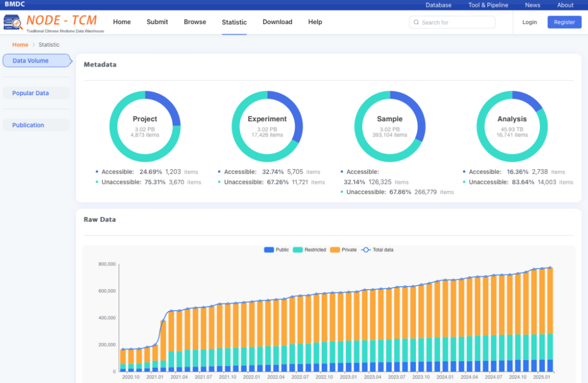588x383 pixels.
Task: Open the Browse menu item
Action: (195, 22)
